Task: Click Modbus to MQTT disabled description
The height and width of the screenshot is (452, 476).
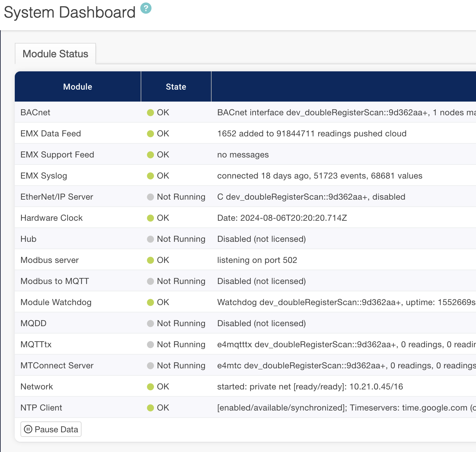Action: [x=261, y=281]
